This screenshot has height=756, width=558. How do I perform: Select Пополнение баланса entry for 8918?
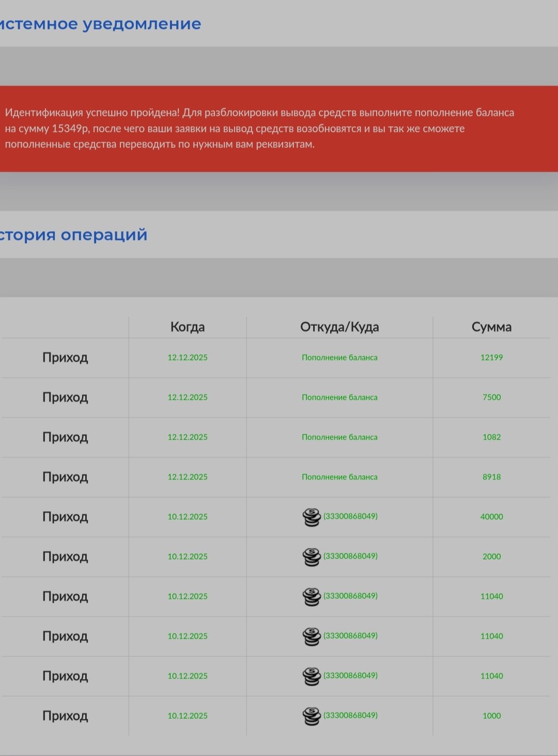(339, 477)
